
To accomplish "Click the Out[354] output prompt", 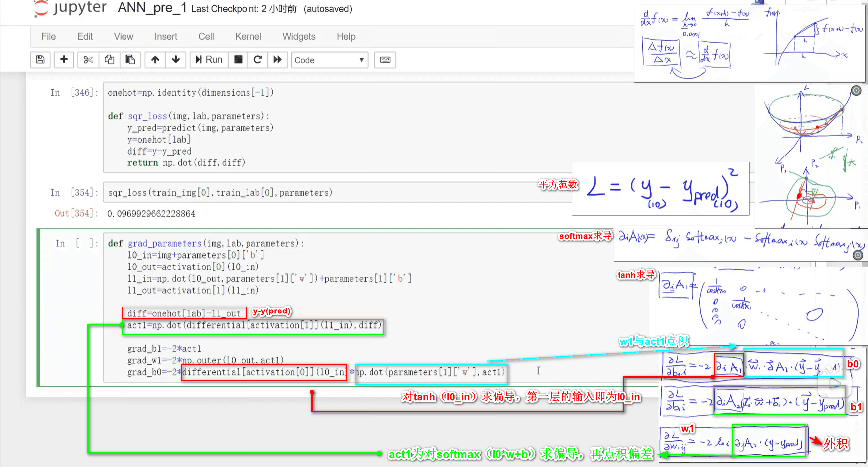I will click(76, 213).
